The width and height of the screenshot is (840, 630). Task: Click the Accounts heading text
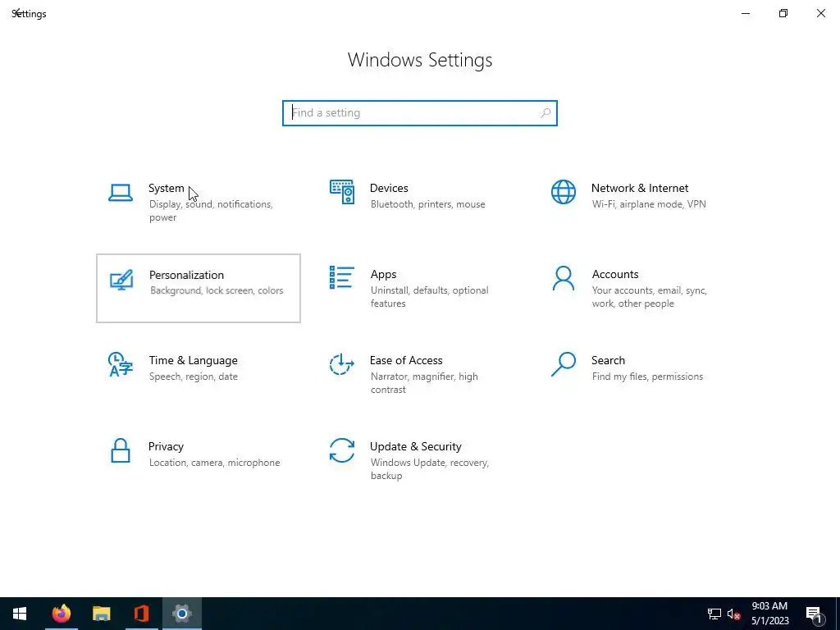click(x=615, y=274)
